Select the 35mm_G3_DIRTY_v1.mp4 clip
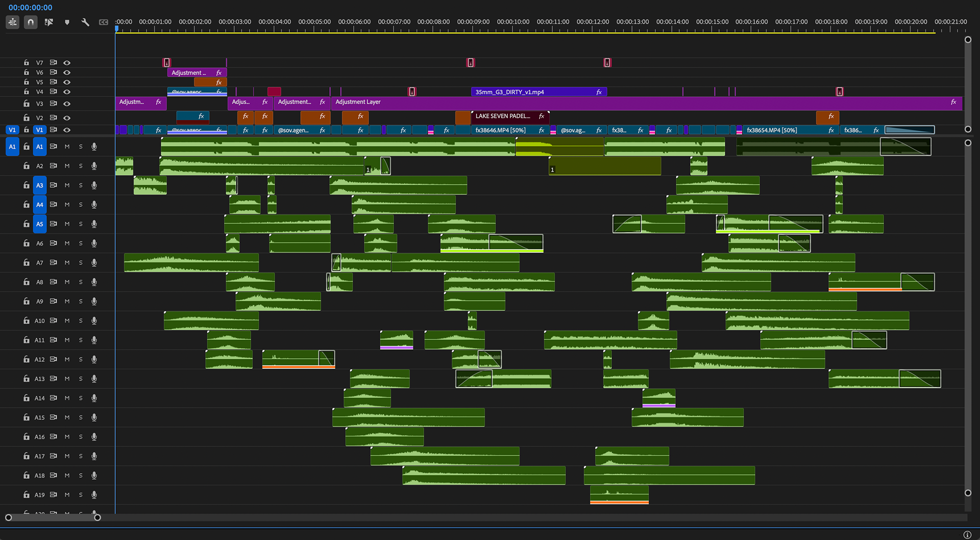This screenshot has width=980, height=540. click(x=538, y=92)
